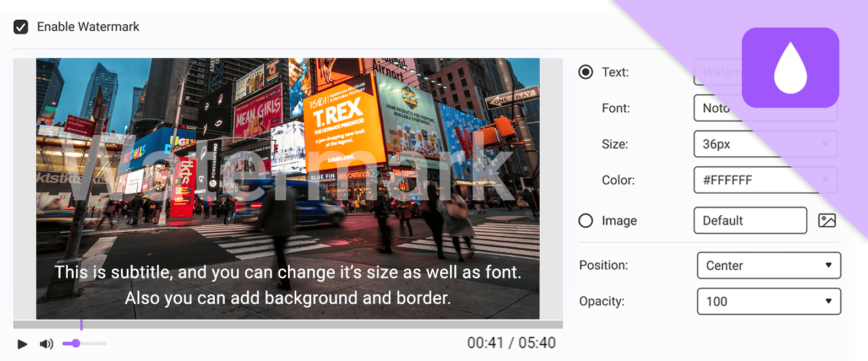Click the Default image input field
This screenshot has width=868, height=361.
point(750,220)
